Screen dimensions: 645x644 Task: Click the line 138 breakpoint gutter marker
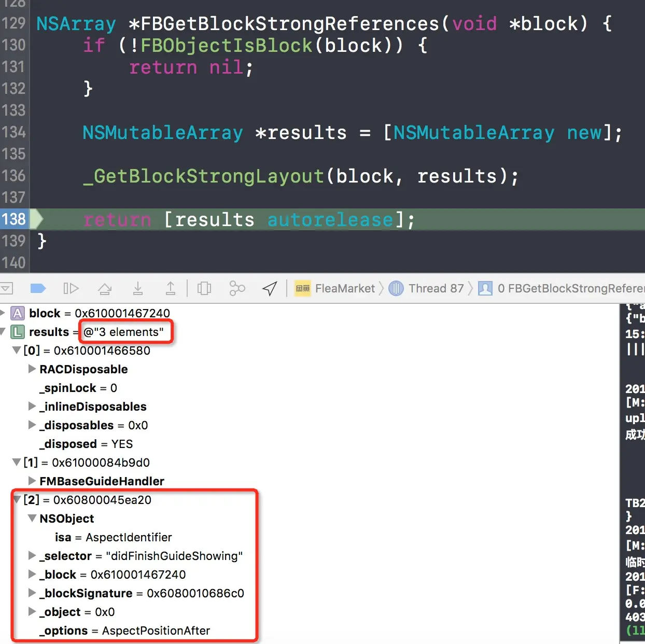click(22, 219)
